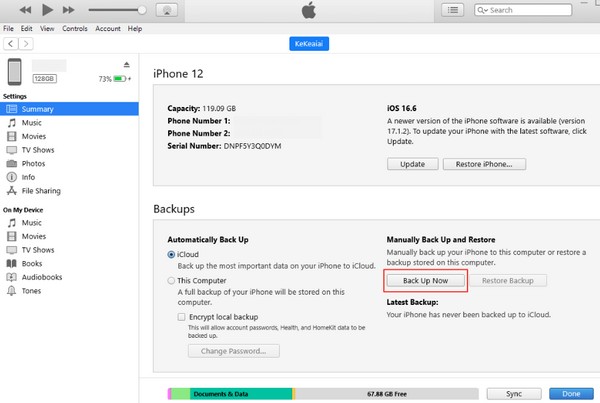Select the This Computer radio button
600x403 pixels.
point(171,281)
